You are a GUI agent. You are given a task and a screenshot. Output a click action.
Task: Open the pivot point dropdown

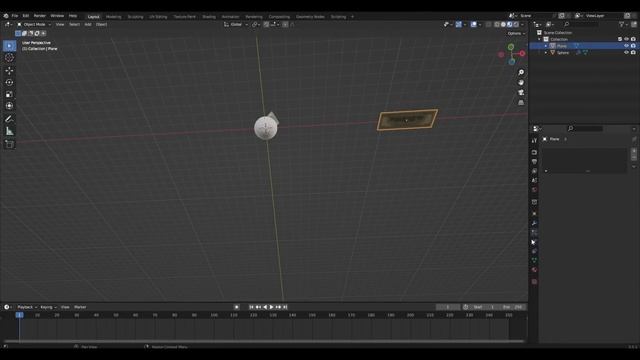pyautogui.click(x=256, y=24)
